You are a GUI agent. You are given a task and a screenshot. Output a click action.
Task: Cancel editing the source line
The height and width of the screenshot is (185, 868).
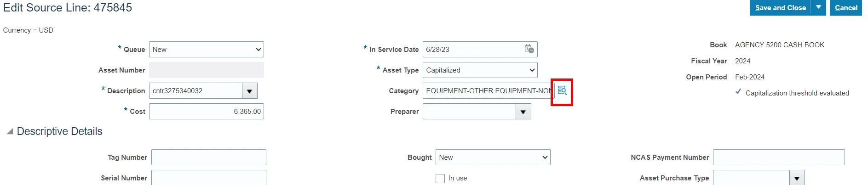pos(845,8)
